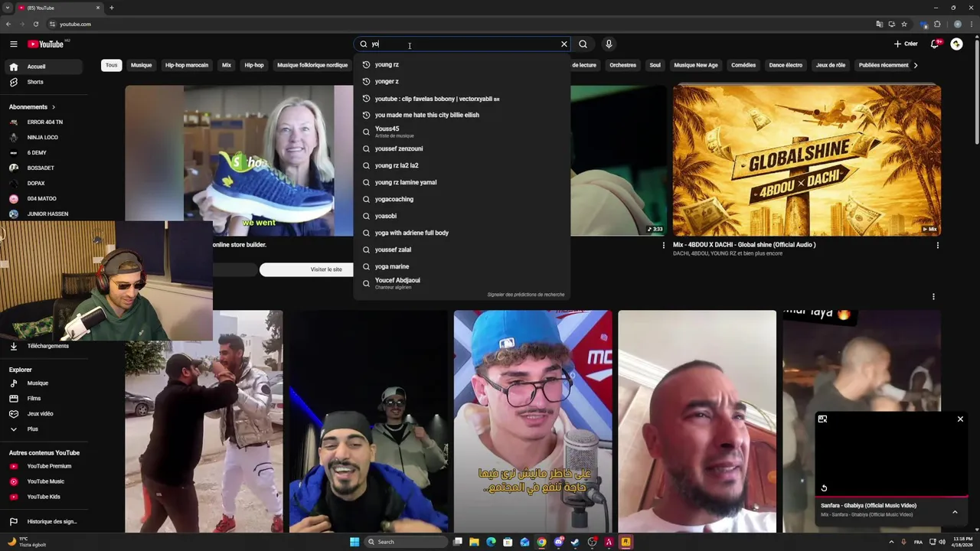Select the Soul filter chip
The width and height of the screenshot is (980, 551).
tap(655, 65)
